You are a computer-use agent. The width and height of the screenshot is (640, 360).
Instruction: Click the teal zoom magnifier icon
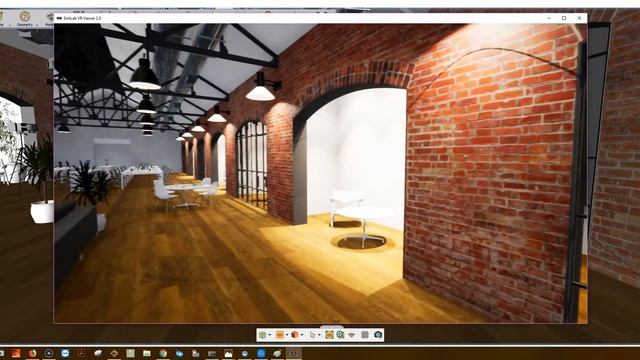[x=340, y=335]
